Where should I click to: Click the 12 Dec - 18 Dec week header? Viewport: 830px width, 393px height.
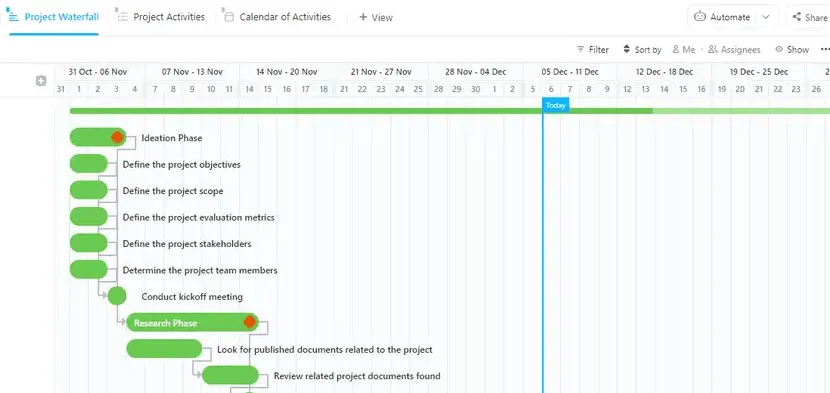pos(664,72)
